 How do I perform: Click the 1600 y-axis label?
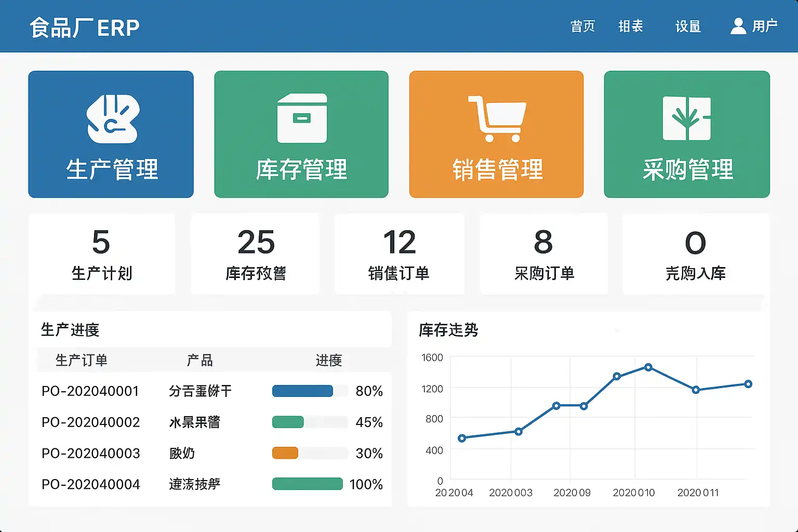pos(432,357)
